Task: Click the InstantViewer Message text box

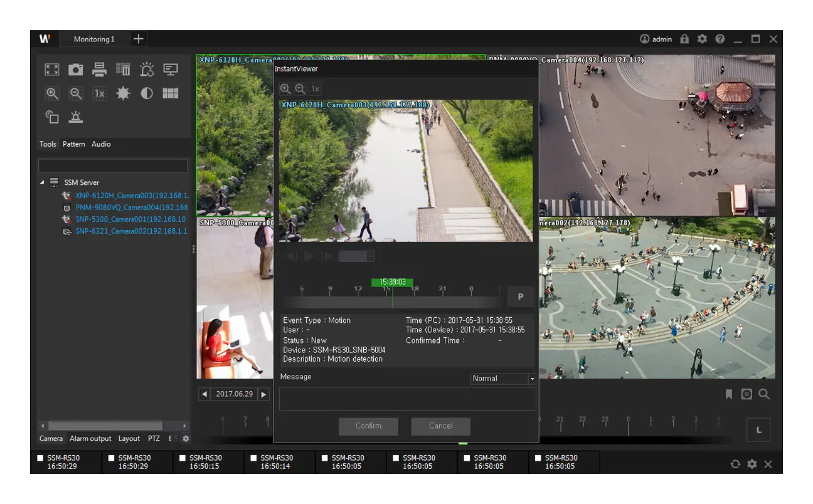Action: click(x=408, y=399)
